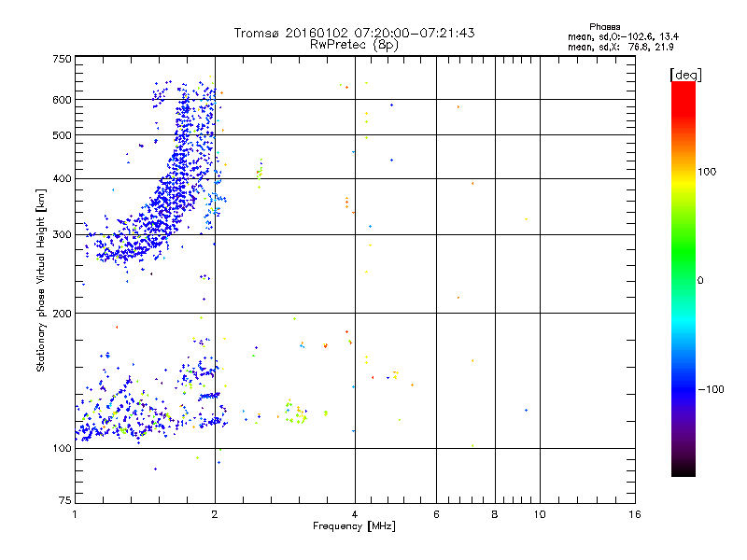
Task: Click the y-axis tick label '300'
Action: 62,235
